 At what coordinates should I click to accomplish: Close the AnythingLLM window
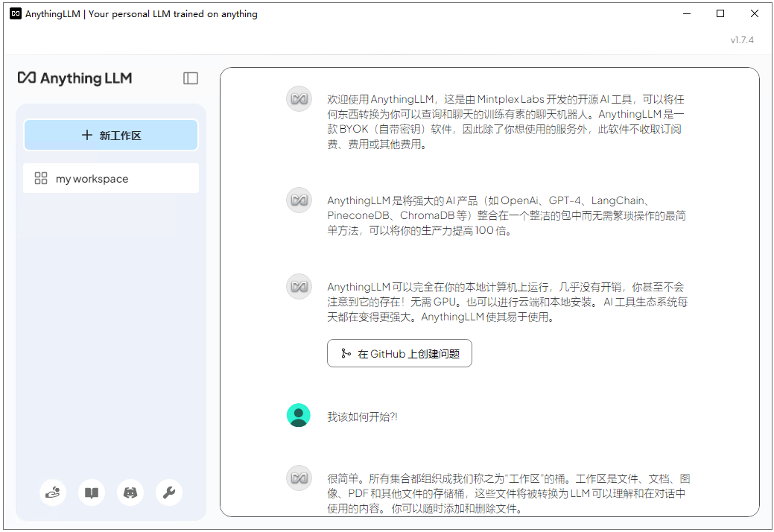point(754,14)
